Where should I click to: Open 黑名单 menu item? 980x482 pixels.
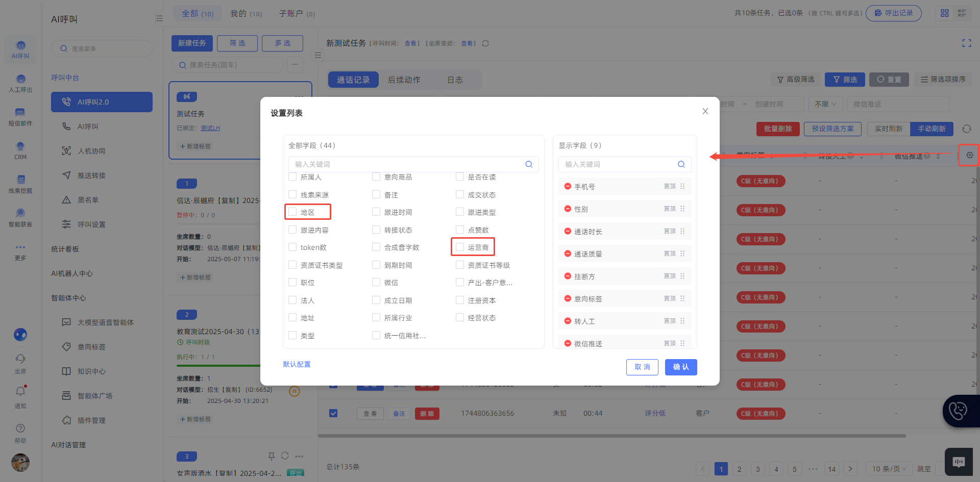click(x=88, y=200)
